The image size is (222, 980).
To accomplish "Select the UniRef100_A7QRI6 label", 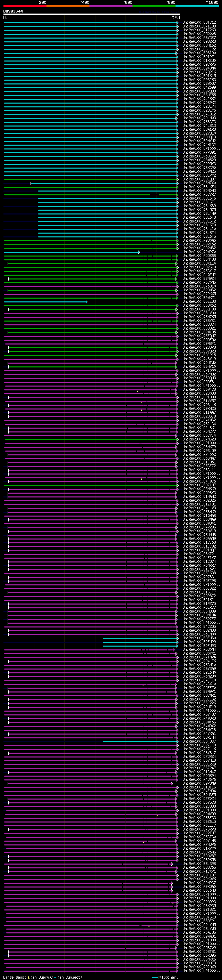I will (x=199, y=72).
